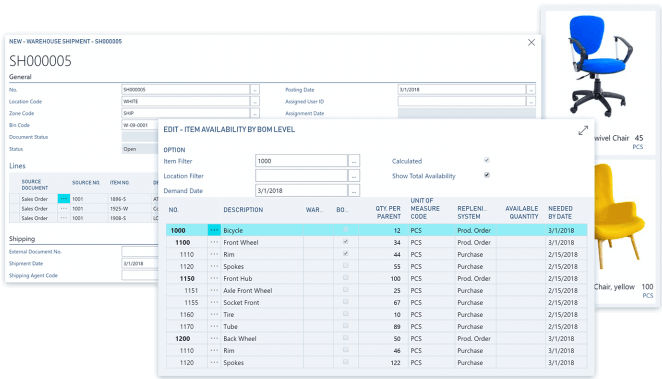Toggle the Bottleneck checkbox in Back Wheel row
This screenshot has width=662, height=379.
point(346,338)
